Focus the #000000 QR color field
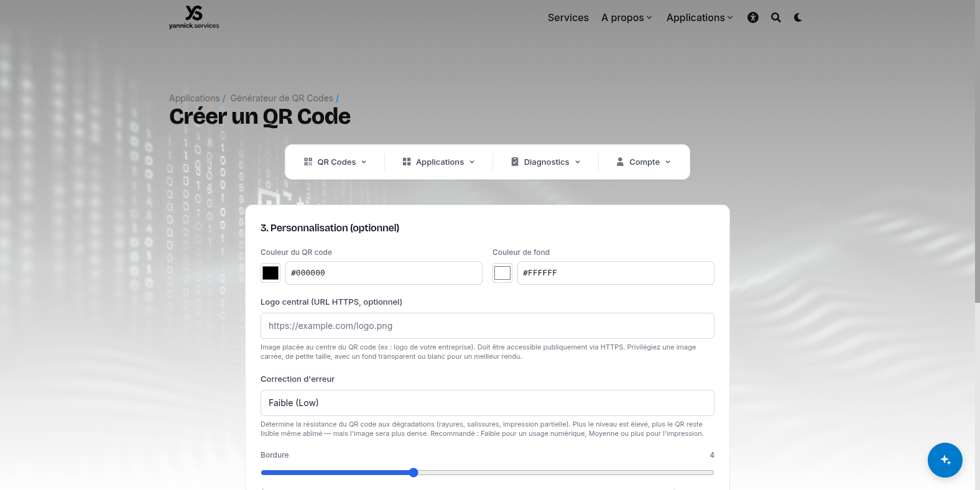 tap(384, 273)
